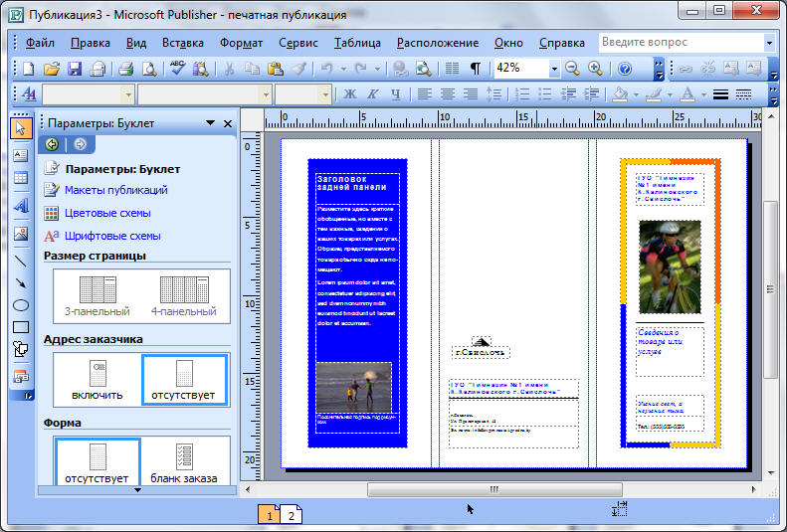The height and width of the screenshot is (532, 787).
Task: Expand the Fill Color dropdown arrow
Action: tap(636, 94)
